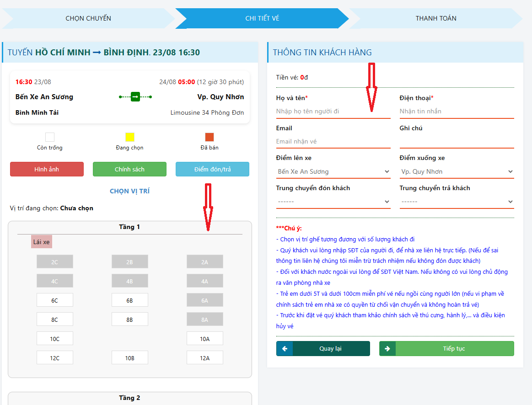Expand the Trung chuyển trả khách dropdown
532x405 pixels.
(x=457, y=202)
